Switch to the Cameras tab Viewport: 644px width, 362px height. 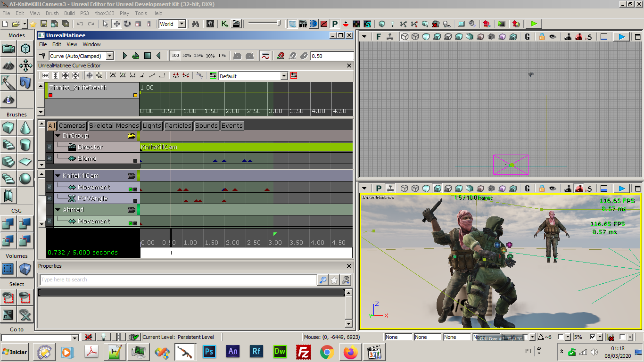coord(72,125)
